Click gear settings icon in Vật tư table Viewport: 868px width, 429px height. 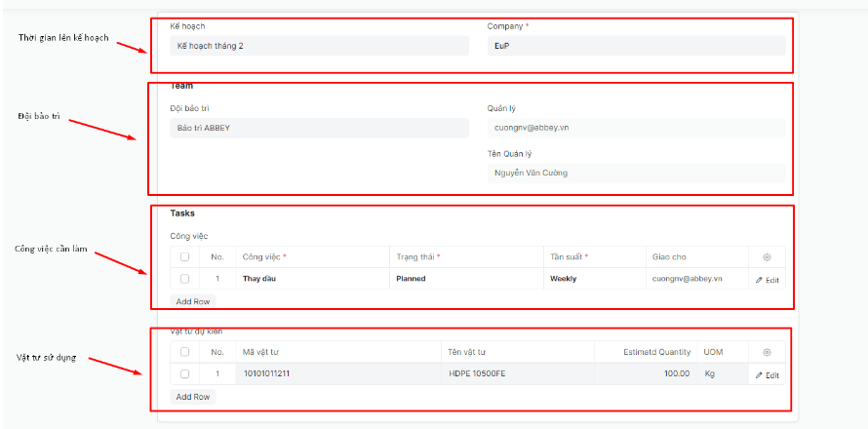pos(767,352)
